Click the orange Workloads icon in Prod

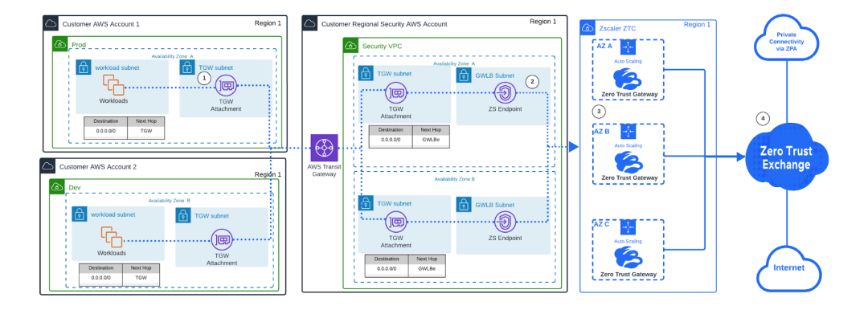(x=113, y=86)
